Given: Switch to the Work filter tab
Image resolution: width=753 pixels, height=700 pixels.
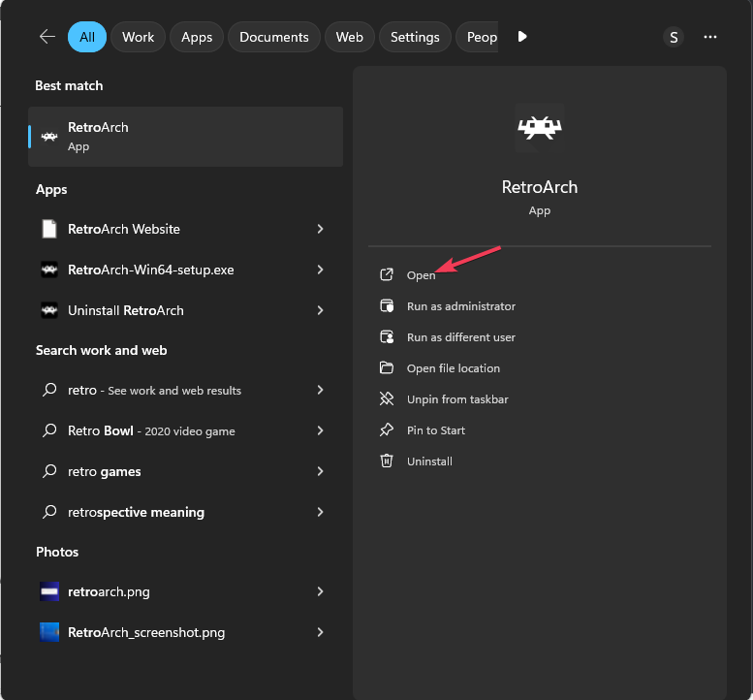Looking at the screenshot, I should [x=138, y=37].
